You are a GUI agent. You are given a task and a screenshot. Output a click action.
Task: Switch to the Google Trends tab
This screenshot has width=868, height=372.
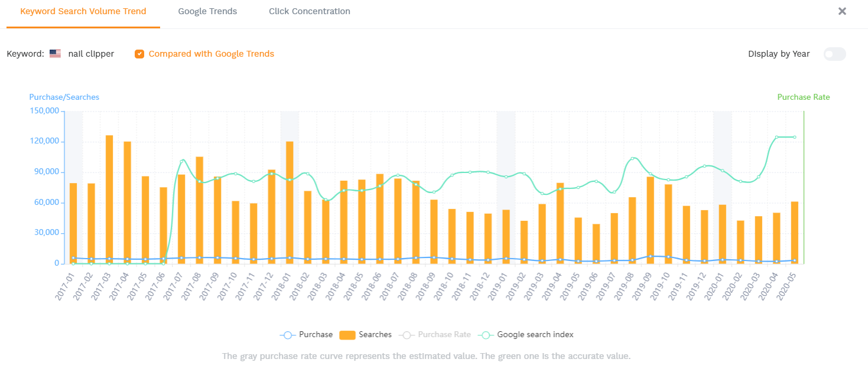[207, 11]
